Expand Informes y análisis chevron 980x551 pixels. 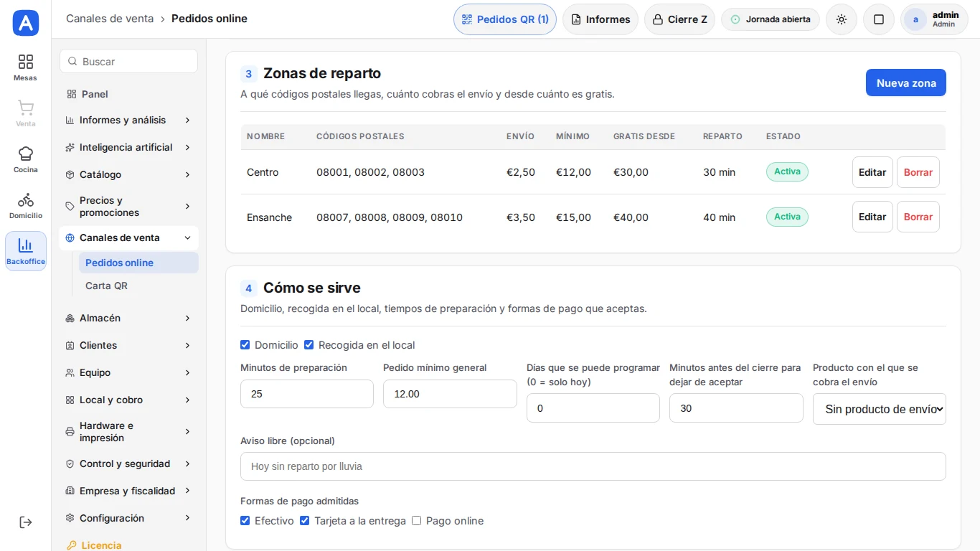point(187,120)
